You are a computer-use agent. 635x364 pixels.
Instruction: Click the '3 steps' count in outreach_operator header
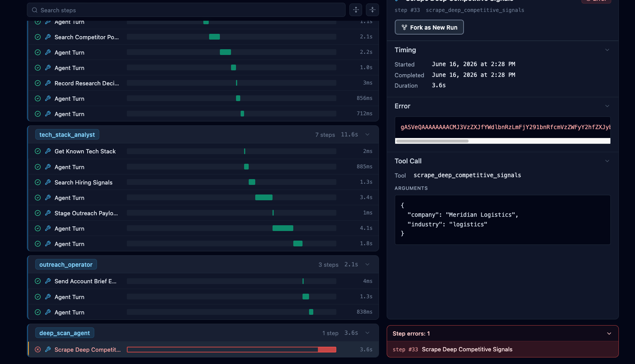pyautogui.click(x=328, y=264)
